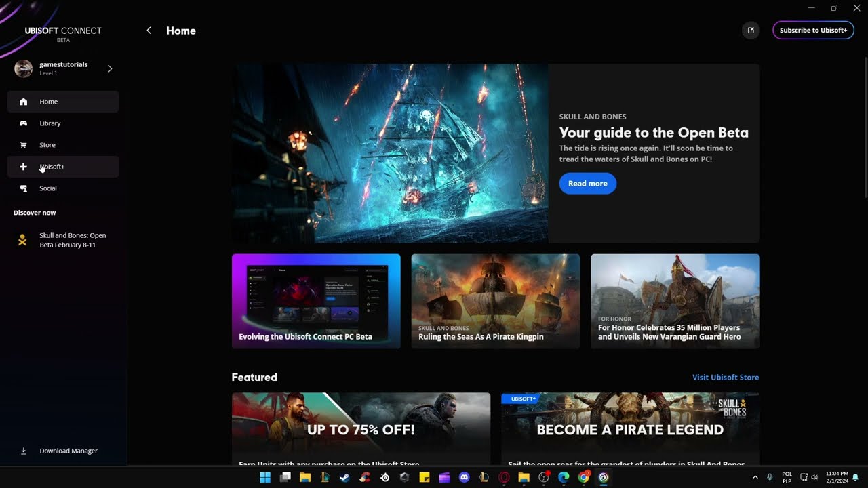Go back using the left arrow

tap(149, 30)
